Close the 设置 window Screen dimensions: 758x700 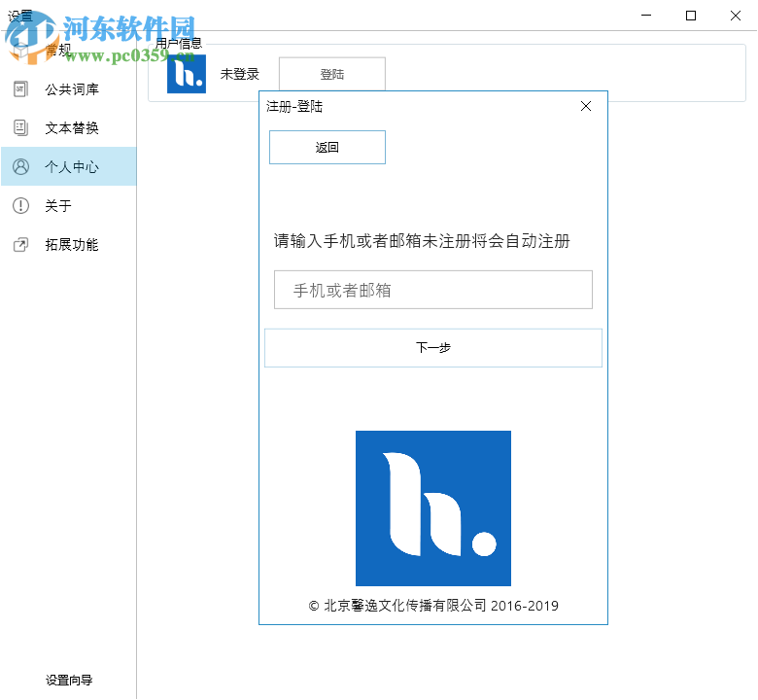(736, 16)
